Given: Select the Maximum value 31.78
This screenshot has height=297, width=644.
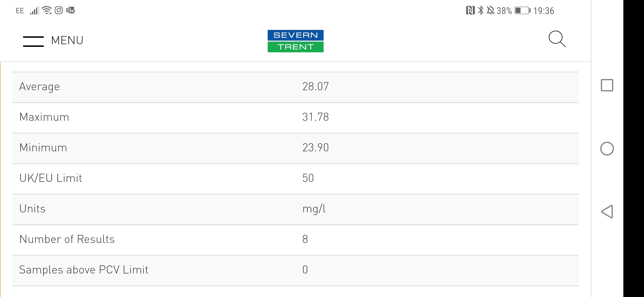Looking at the screenshot, I should [x=316, y=117].
